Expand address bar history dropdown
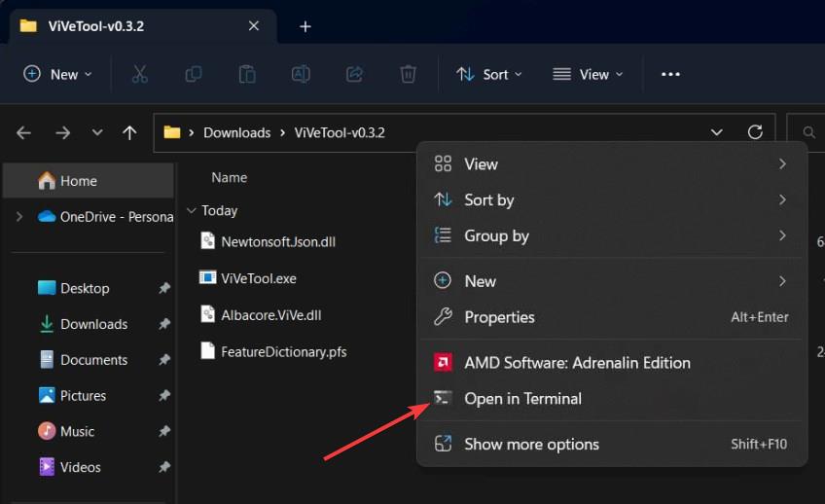 pyautogui.click(x=717, y=132)
